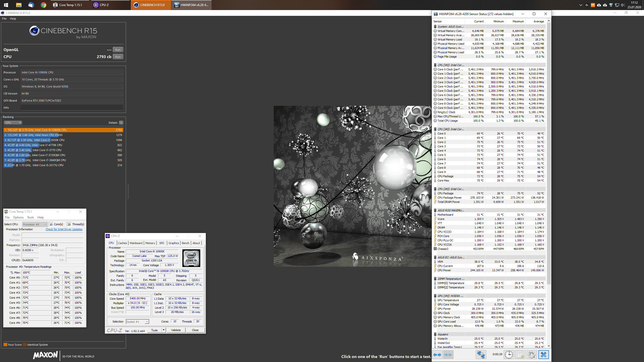
Task: Run the CPU test in Cinebench
Action: coord(118,57)
